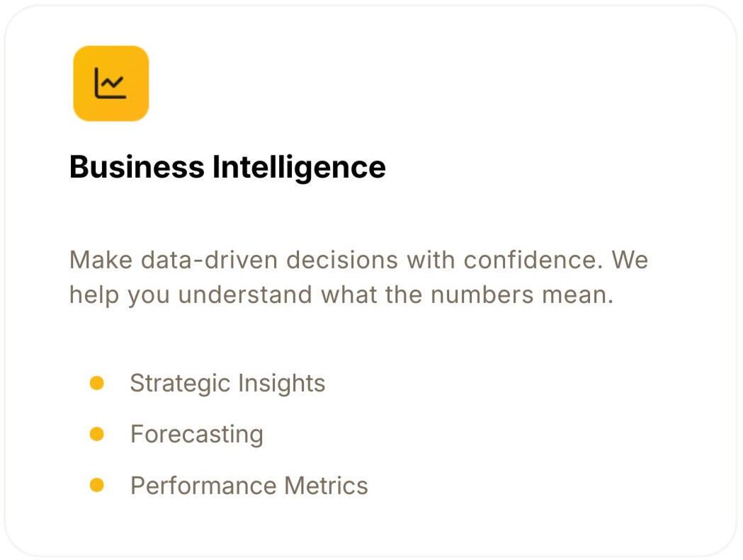The image size is (743, 560).
Task: Choose the Performance Metrics list item
Action: tap(249, 486)
